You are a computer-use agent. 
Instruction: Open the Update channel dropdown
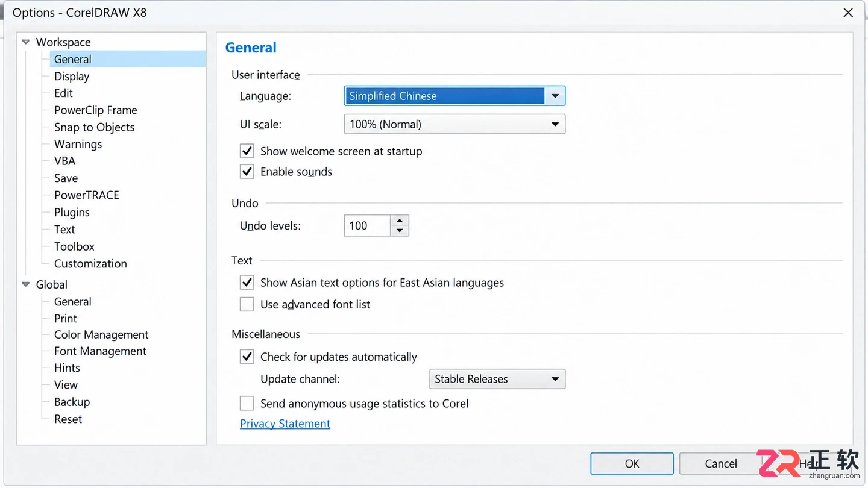click(x=497, y=379)
